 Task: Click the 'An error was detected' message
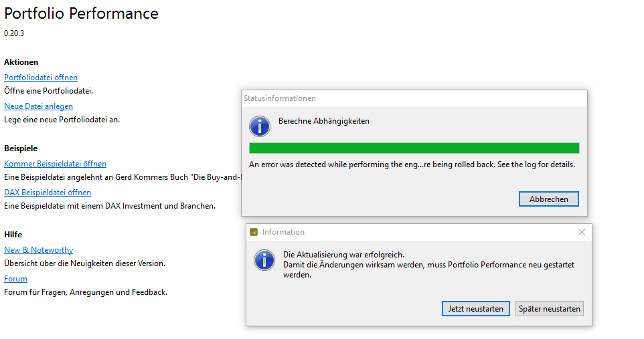pos(412,164)
